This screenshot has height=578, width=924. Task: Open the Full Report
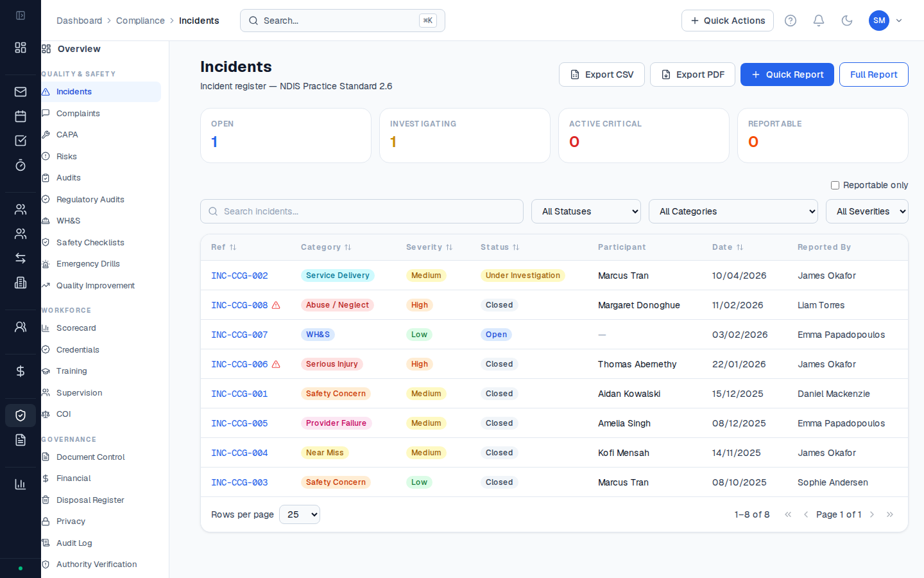point(874,74)
